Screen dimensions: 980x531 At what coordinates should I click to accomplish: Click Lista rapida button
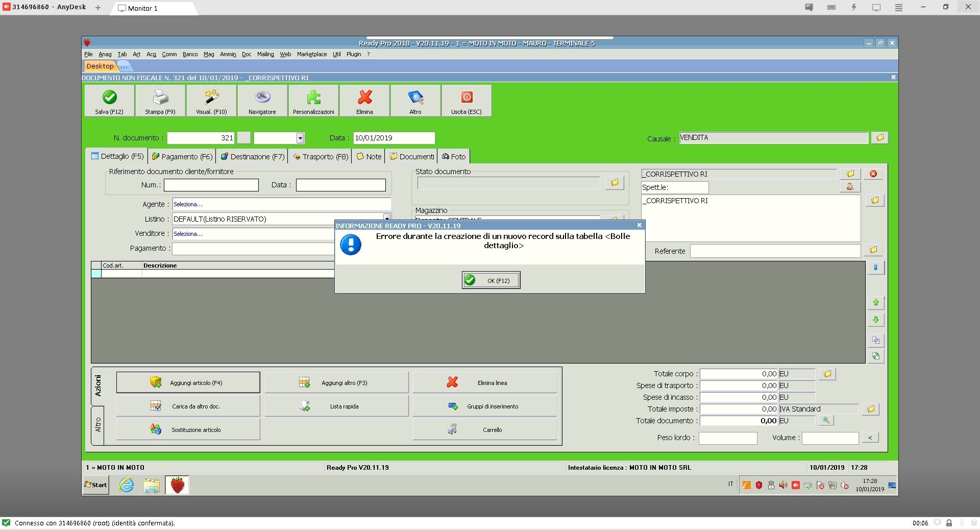coord(336,406)
